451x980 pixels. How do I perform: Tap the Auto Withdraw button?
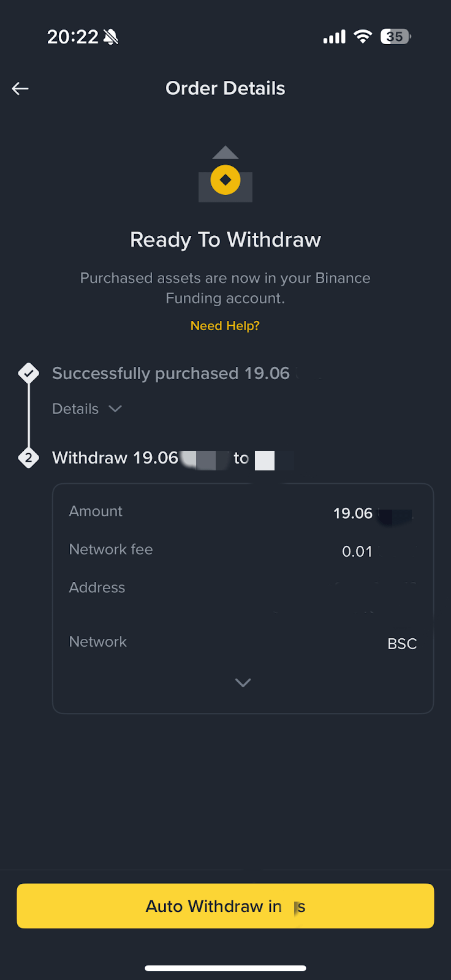coord(225,906)
